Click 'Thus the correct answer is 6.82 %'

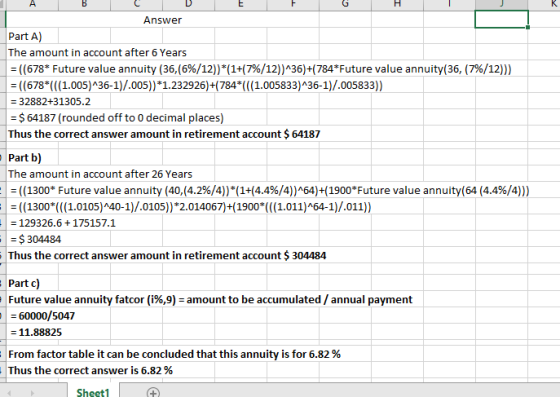tap(90, 371)
